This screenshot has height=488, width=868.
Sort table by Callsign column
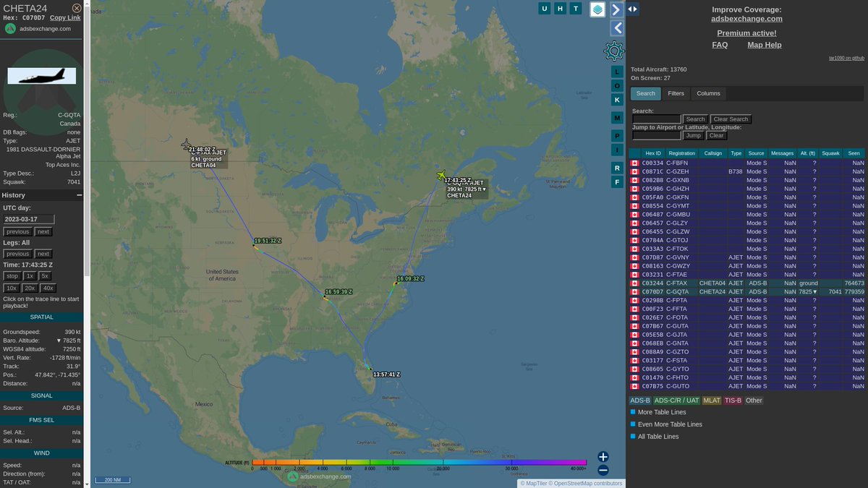tap(713, 153)
